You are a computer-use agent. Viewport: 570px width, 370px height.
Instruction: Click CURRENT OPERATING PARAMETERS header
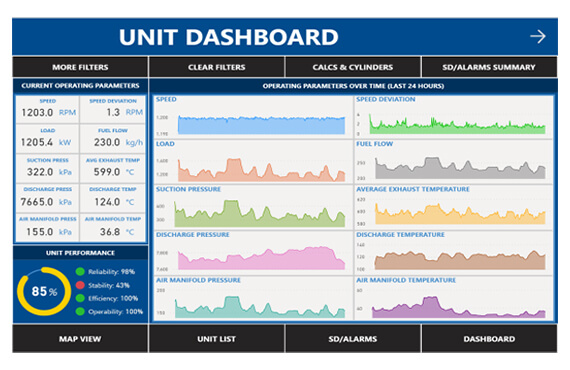tap(80, 86)
